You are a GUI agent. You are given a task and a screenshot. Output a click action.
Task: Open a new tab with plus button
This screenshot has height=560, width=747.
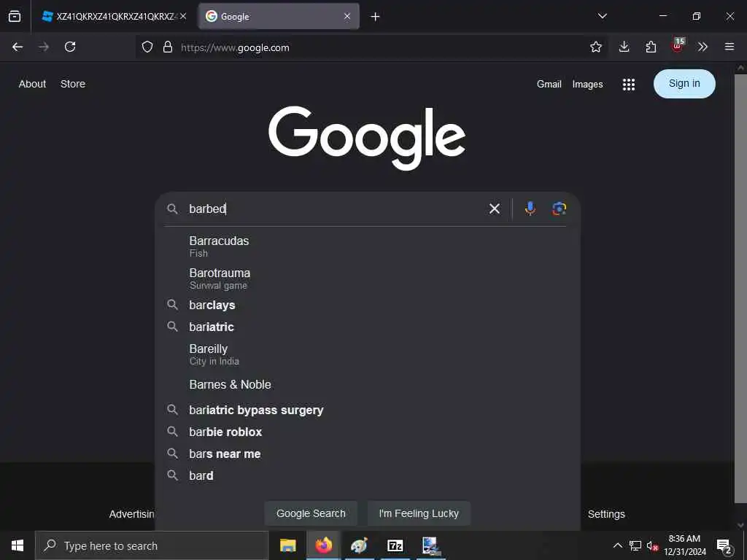[x=376, y=17]
